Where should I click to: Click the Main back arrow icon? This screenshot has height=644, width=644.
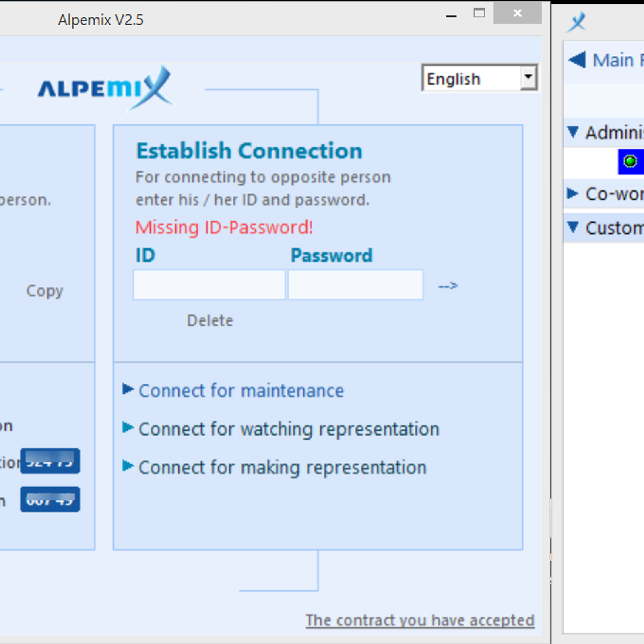click(x=577, y=60)
